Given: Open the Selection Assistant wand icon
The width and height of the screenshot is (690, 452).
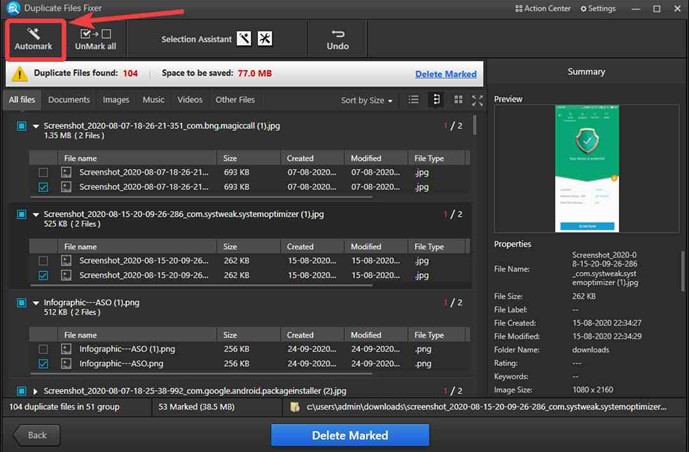Looking at the screenshot, I should (x=244, y=39).
